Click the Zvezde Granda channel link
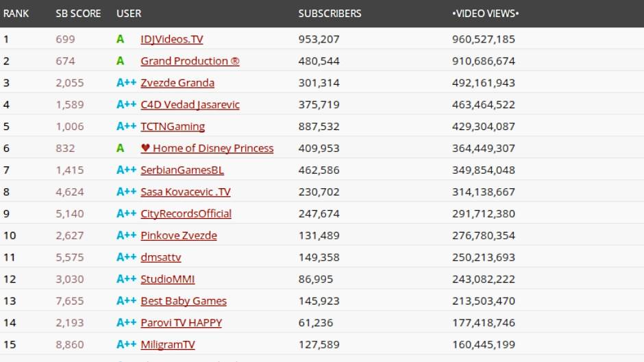644x362 pixels. tap(177, 83)
